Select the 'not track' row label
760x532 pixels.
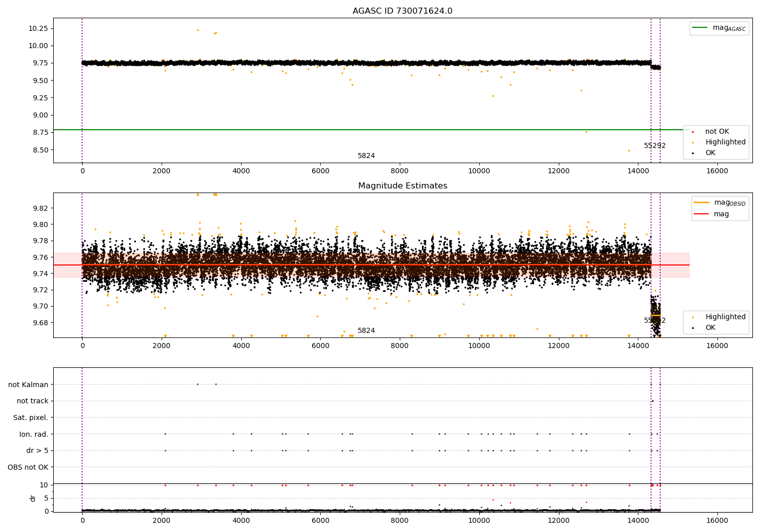point(32,401)
